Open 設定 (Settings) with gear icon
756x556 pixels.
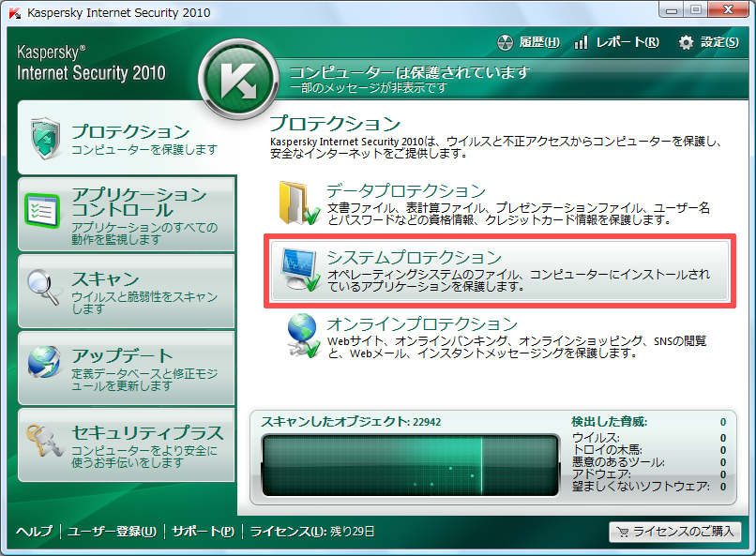(708, 42)
